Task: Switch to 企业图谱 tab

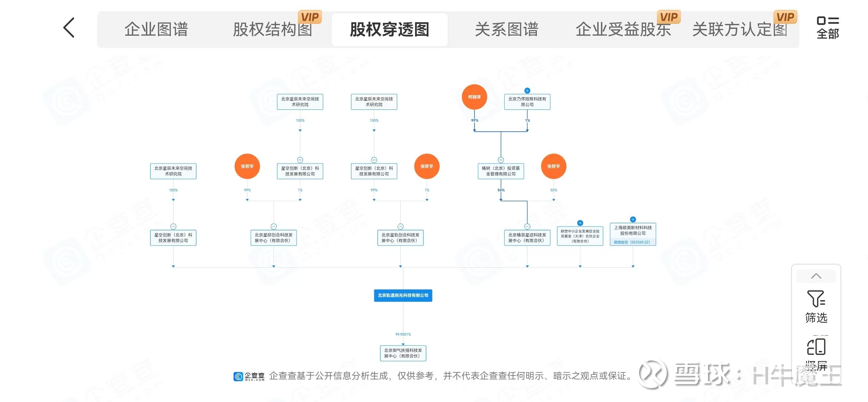Action: (156, 29)
